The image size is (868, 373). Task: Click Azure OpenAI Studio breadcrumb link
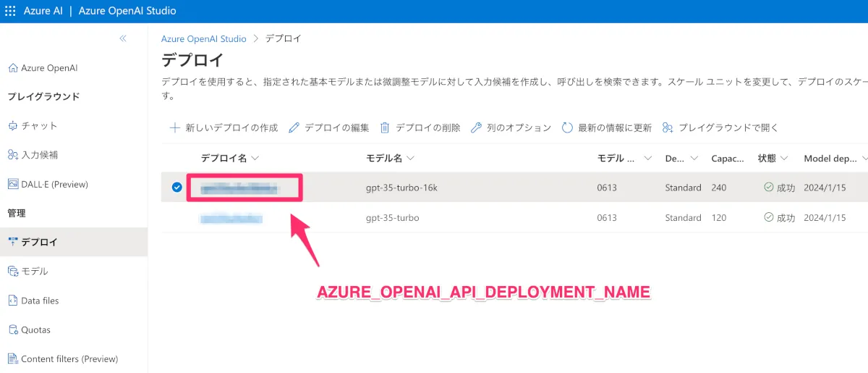204,38
